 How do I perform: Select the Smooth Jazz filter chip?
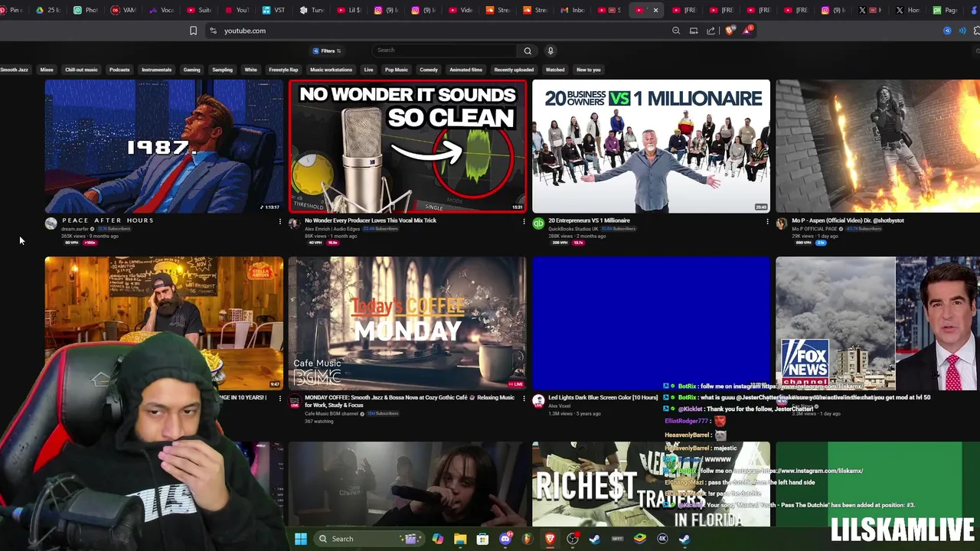tap(14, 70)
